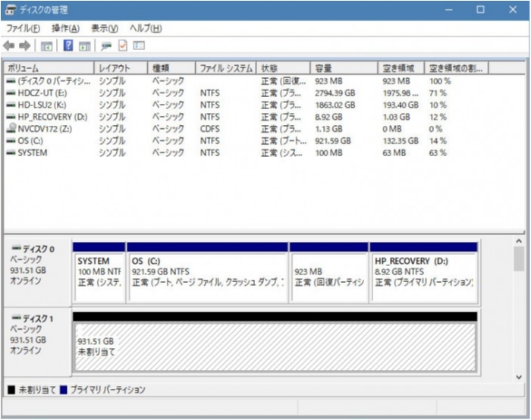
Task: Click the red checkmark toolbar icon
Action: [122, 46]
